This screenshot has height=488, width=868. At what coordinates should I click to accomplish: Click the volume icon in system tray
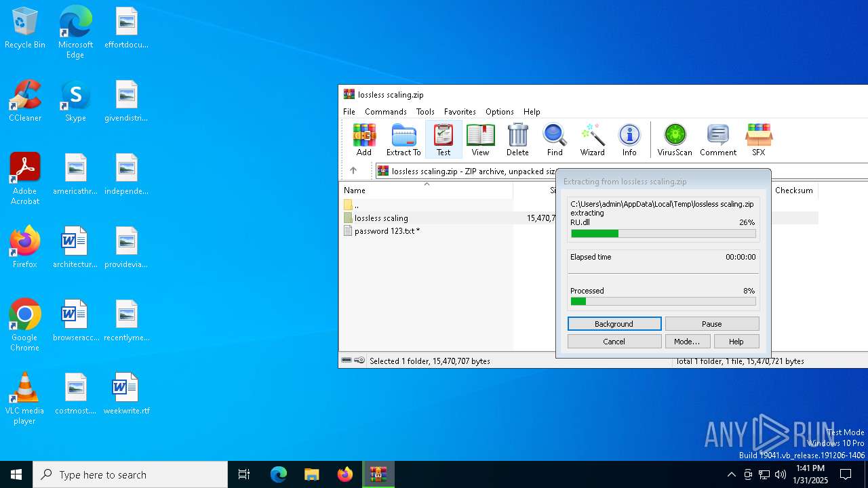781,474
